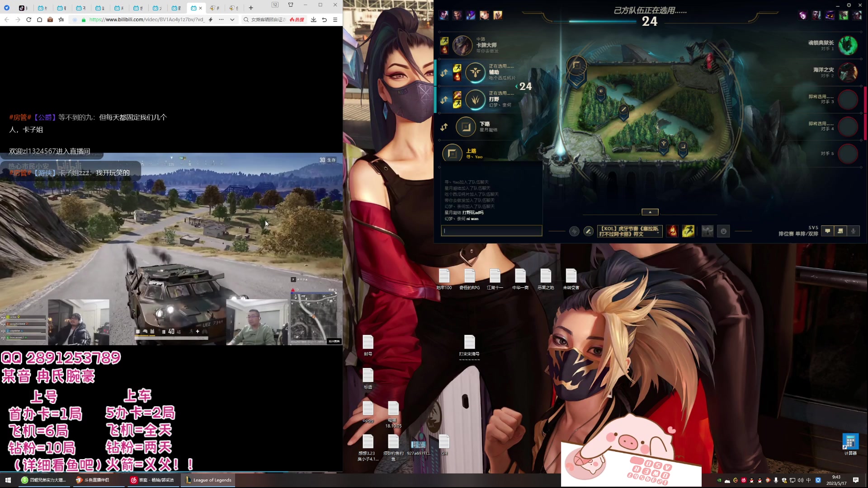
Task: Swap position with the bottom lane player
Action: coord(444,127)
